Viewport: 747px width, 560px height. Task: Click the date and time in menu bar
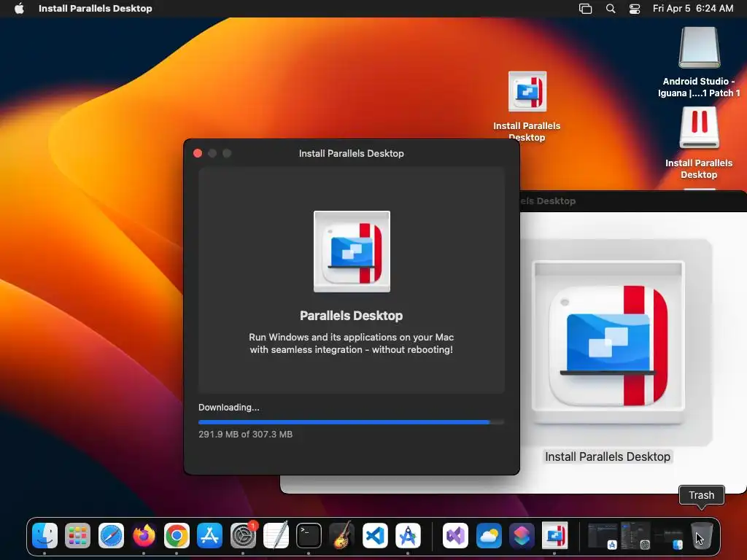[x=693, y=8]
